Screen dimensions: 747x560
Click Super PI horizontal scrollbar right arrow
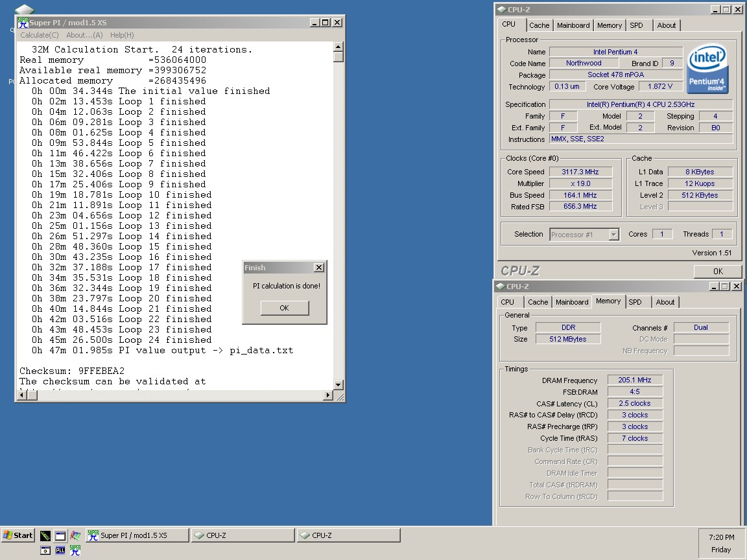pyautogui.click(x=327, y=395)
